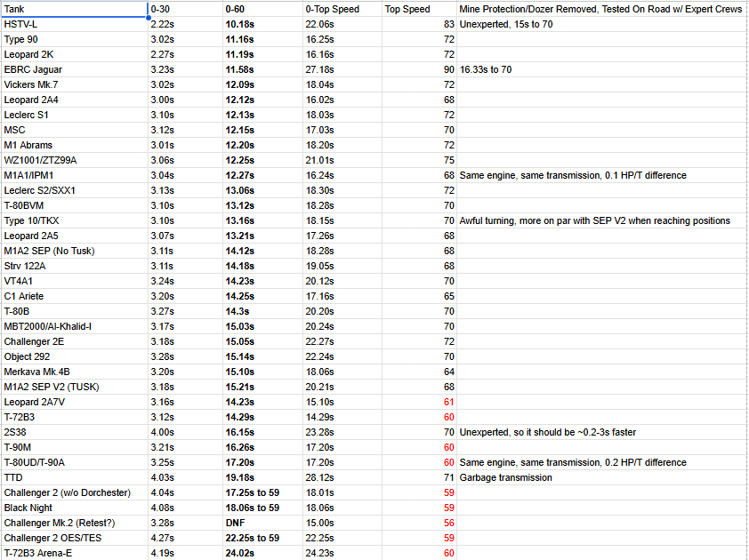The width and height of the screenshot is (749, 560).
Task: Click the Object 292 name cell
Action: point(74,356)
